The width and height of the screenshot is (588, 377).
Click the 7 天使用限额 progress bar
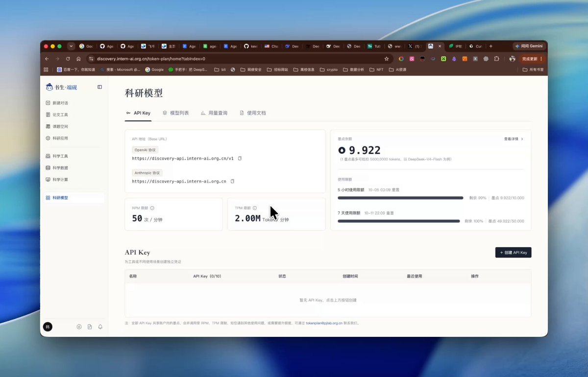(x=399, y=221)
